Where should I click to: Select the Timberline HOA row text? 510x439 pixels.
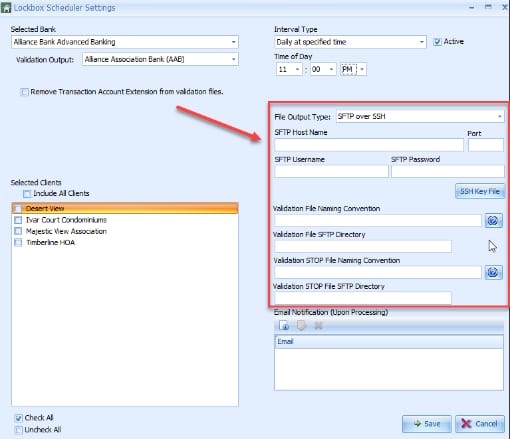[x=50, y=242]
